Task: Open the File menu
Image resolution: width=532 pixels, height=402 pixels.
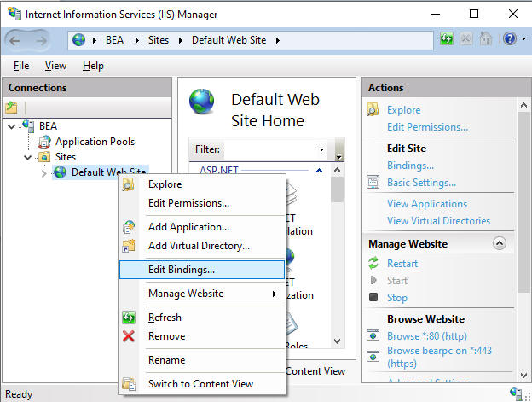Action: pyautogui.click(x=21, y=66)
